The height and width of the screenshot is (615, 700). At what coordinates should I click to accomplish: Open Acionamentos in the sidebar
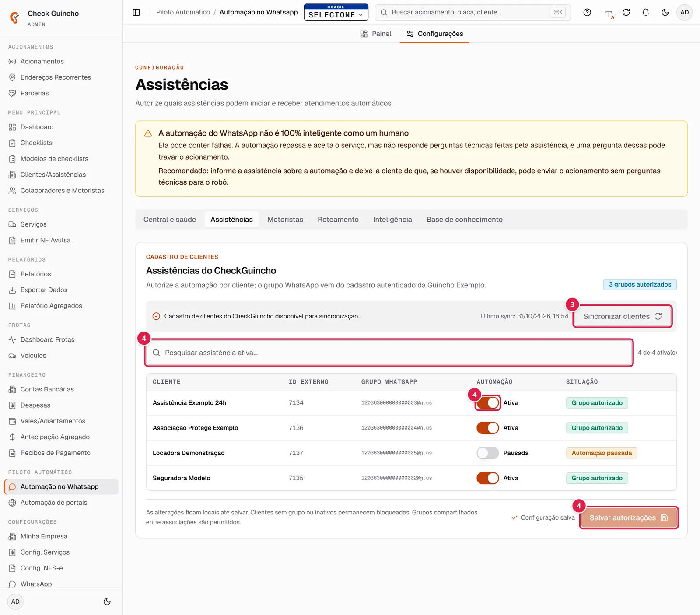61,62
